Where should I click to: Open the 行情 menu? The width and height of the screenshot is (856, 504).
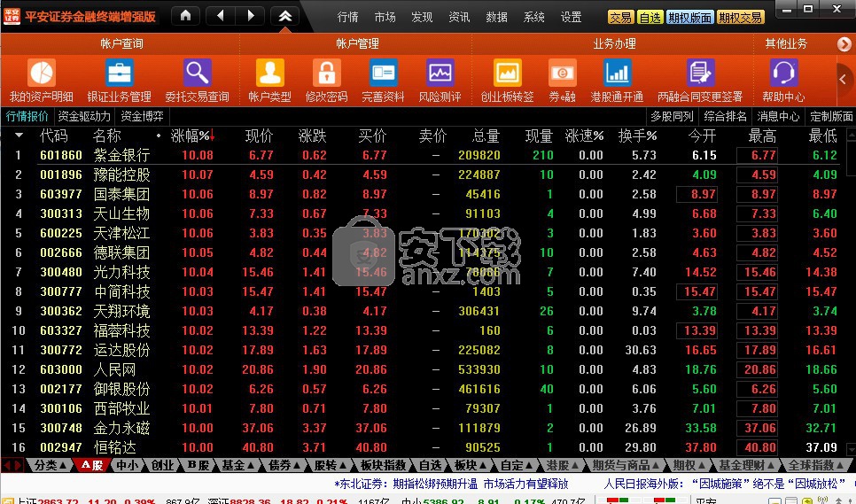(347, 17)
